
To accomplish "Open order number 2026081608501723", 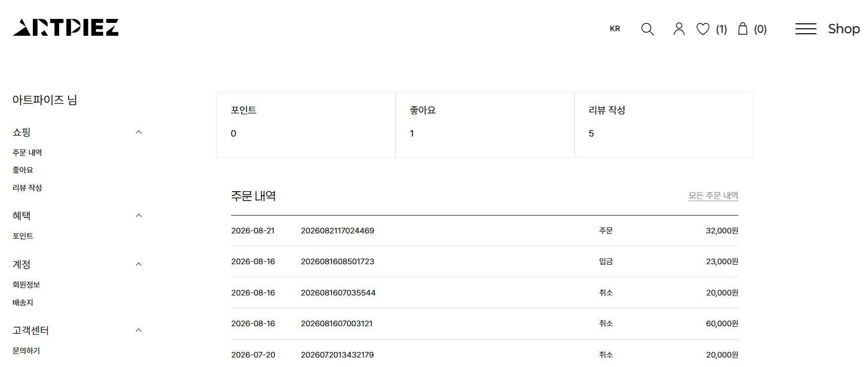I will [x=338, y=261].
